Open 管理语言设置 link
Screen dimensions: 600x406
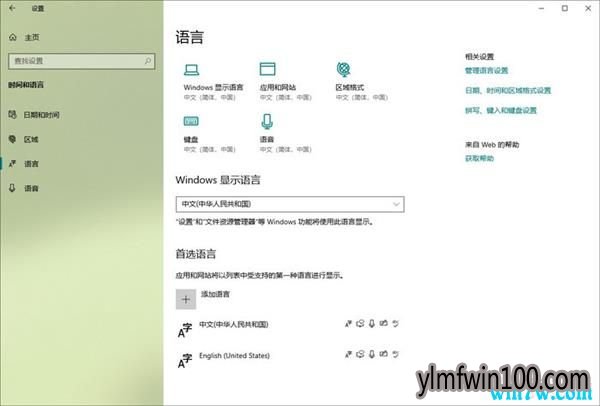486,71
